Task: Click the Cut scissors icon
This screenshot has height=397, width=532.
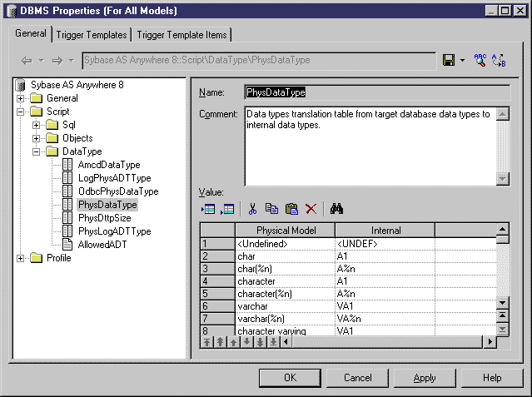Action: point(252,209)
